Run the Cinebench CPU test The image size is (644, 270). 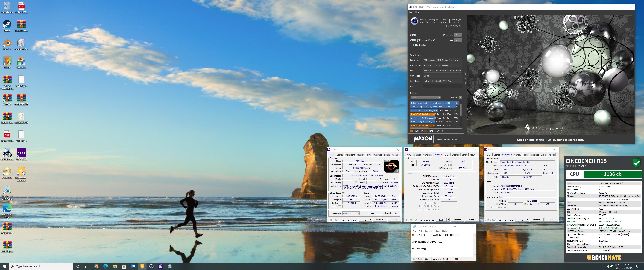pyautogui.click(x=458, y=35)
